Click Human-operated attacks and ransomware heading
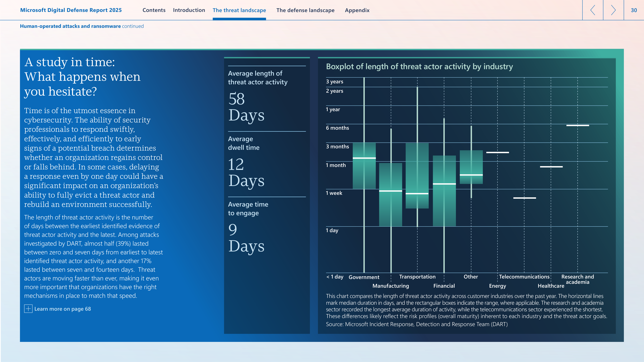The width and height of the screenshot is (644, 362). 70,26
